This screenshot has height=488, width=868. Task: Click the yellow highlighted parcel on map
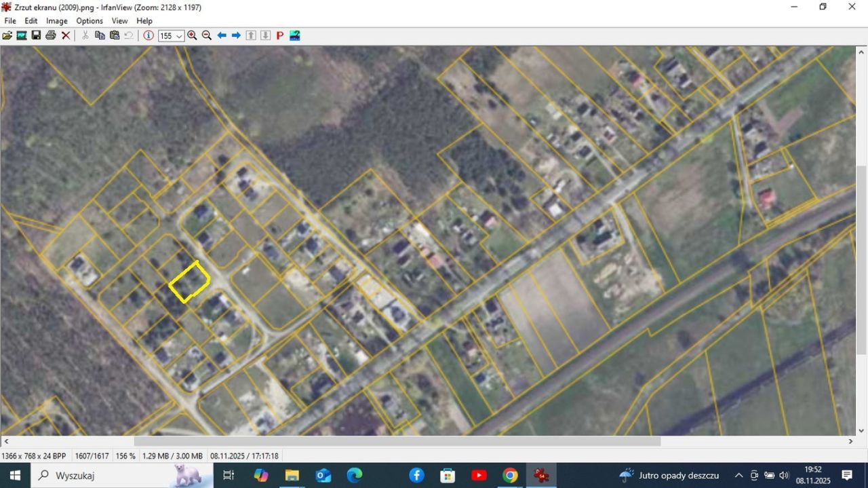click(189, 282)
